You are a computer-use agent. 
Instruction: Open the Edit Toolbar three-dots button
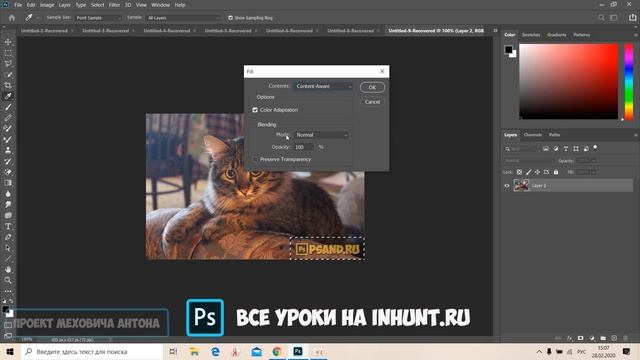pos(8,291)
